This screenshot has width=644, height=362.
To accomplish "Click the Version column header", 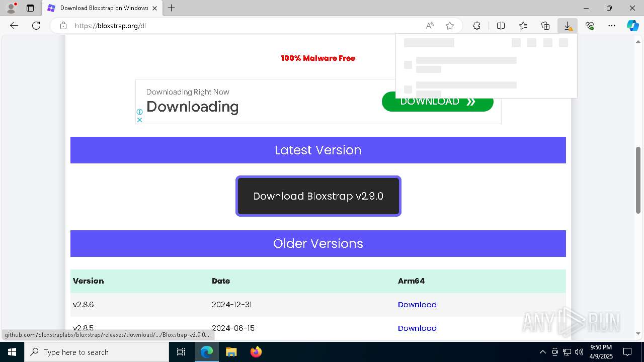I will tap(88, 281).
